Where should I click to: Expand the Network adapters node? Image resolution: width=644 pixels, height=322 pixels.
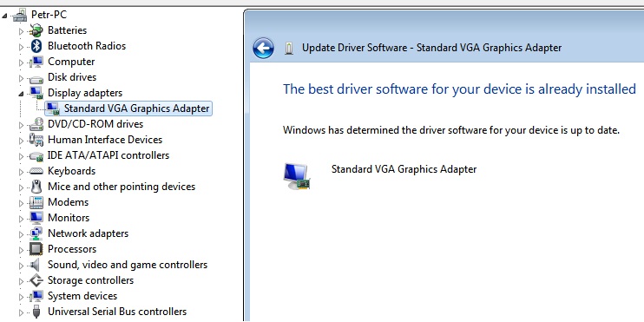[22, 234]
